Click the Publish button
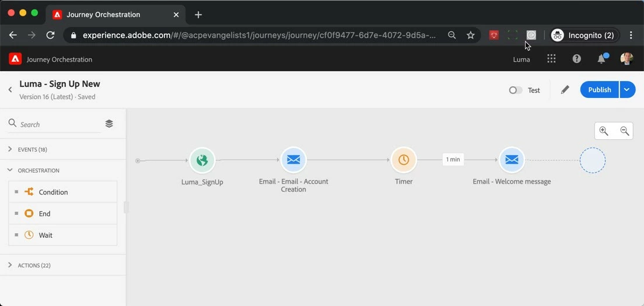Viewport: 644px width, 306px height. [599, 90]
